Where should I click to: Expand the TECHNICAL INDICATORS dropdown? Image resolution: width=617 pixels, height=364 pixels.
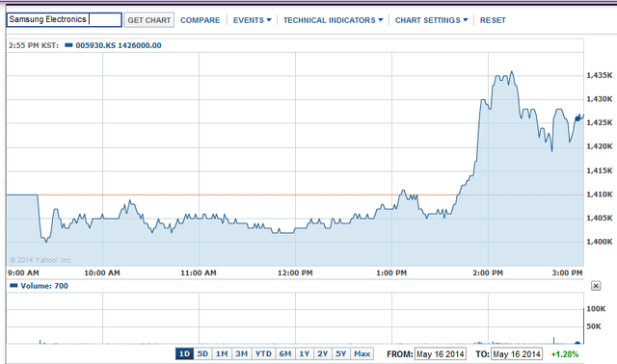[x=333, y=20]
